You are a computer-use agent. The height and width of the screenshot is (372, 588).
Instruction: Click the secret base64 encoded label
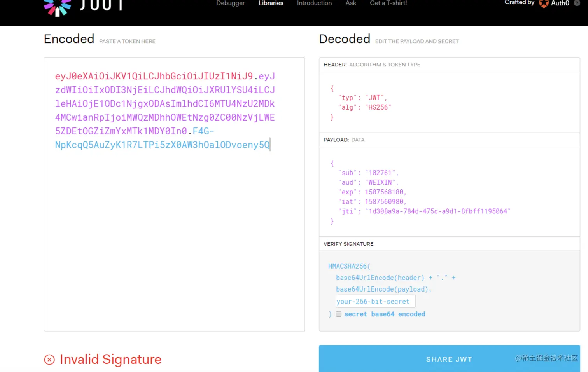(385, 314)
